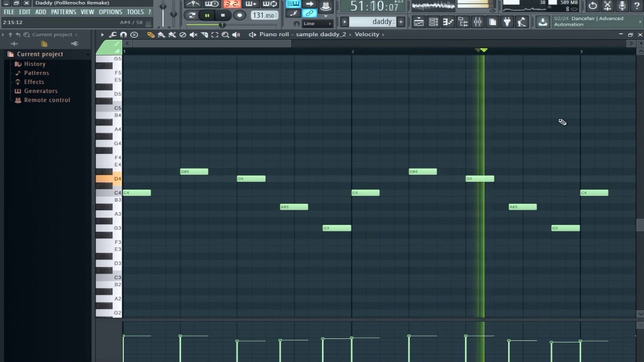Open the PATTERNS menu
Image resolution: width=644 pixels, height=362 pixels.
[x=63, y=12]
